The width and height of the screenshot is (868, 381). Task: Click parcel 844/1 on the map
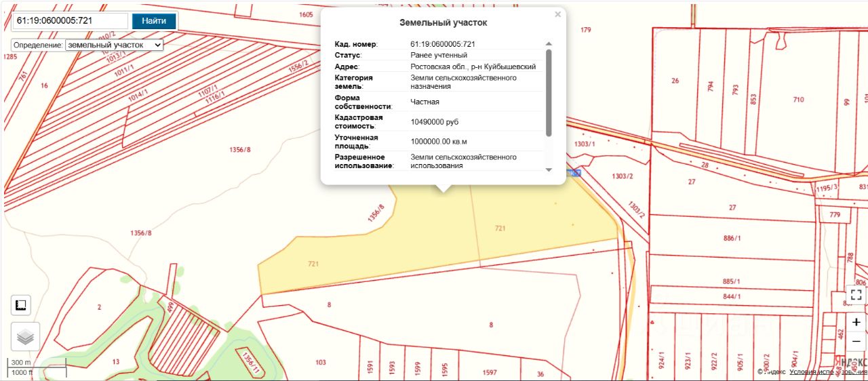pos(731,296)
